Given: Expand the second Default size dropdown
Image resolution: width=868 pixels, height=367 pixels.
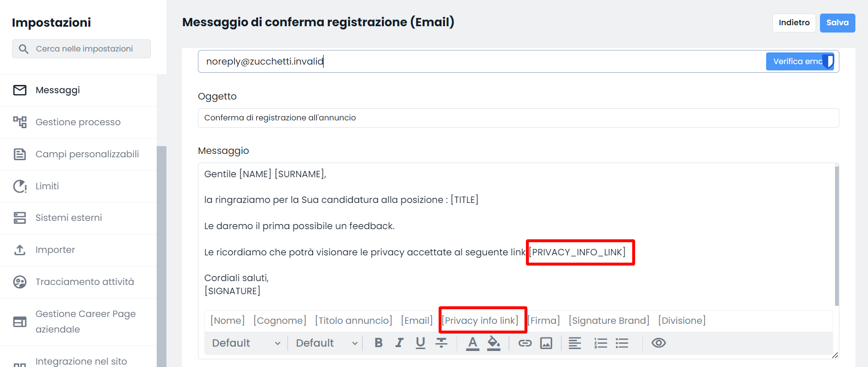Looking at the screenshot, I should (327, 343).
